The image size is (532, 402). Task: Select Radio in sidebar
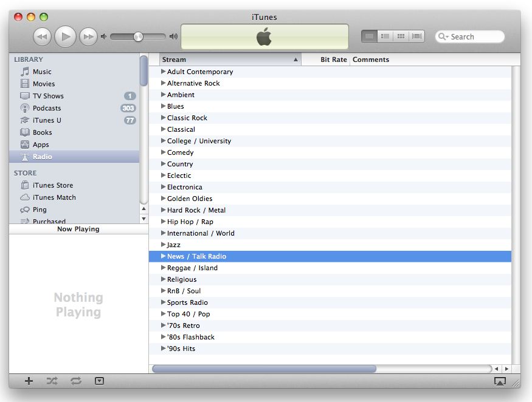click(74, 157)
